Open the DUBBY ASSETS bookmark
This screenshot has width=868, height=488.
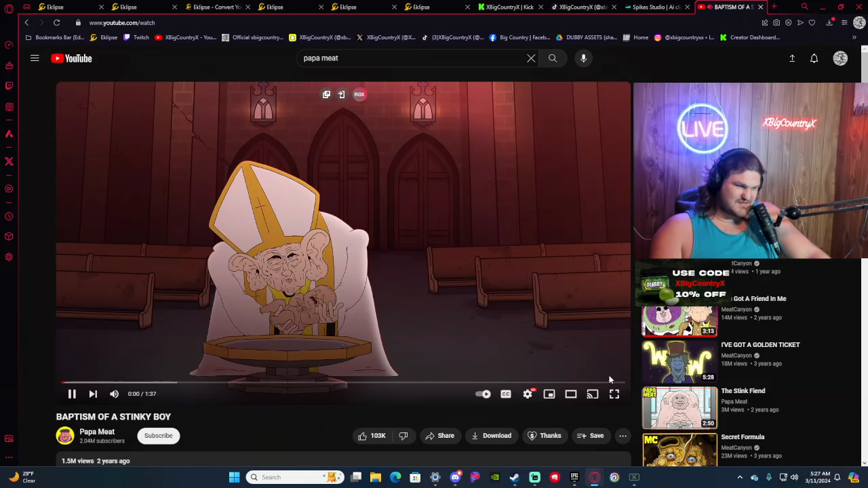coord(587,37)
